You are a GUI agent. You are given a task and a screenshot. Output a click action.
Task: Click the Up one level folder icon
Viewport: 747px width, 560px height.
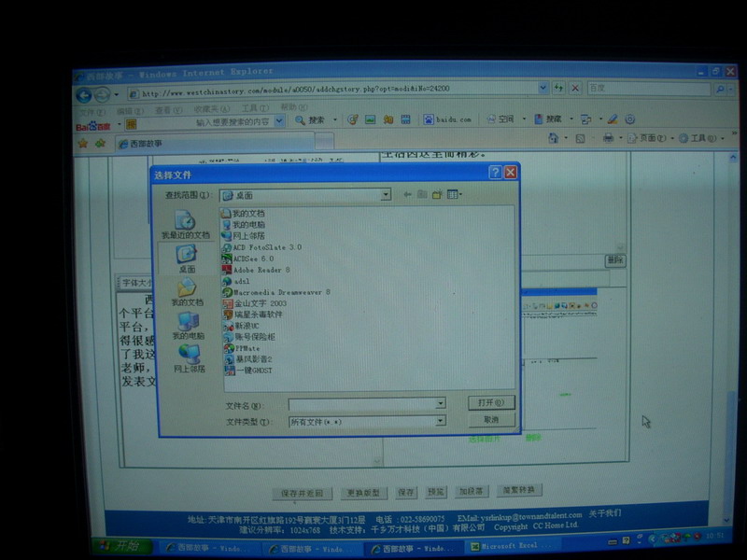(x=422, y=194)
